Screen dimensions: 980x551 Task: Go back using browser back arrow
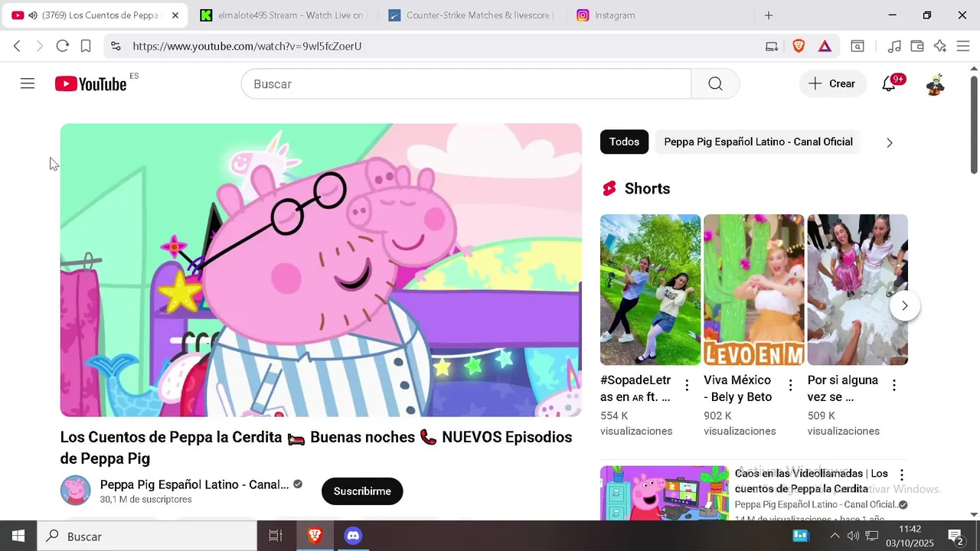click(17, 46)
